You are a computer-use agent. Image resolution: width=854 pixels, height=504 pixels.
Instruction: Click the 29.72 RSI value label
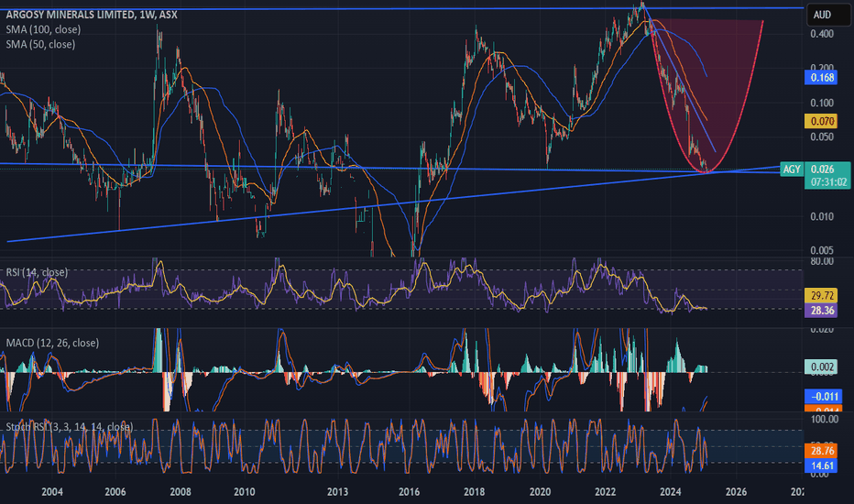pos(822,296)
